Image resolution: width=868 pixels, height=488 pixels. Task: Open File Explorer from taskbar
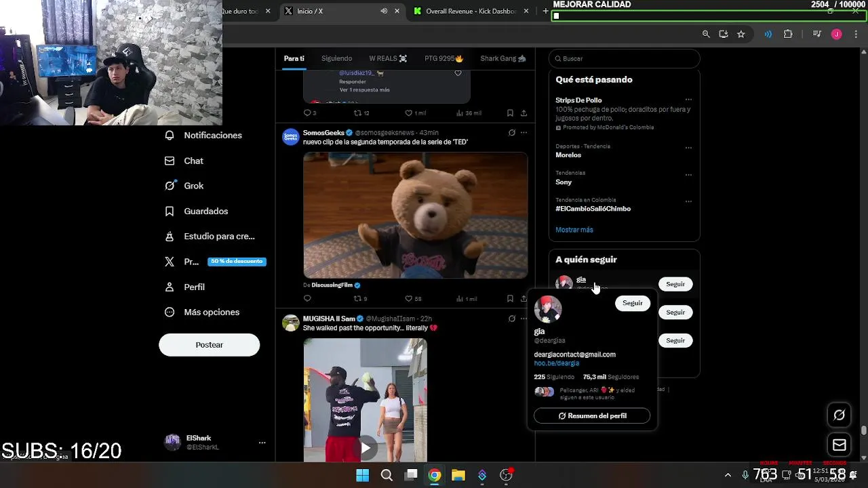point(458,475)
